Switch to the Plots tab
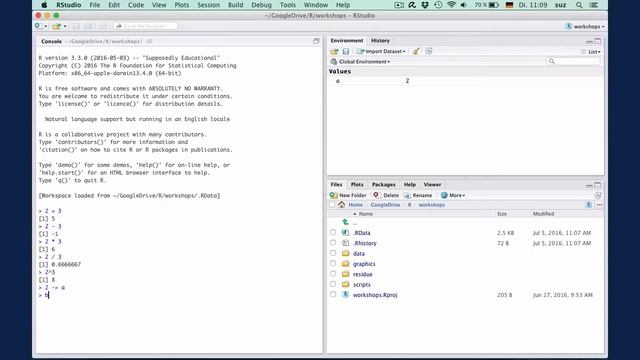The height and width of the screenshot is (360, 640). click(x=357, y=185)
